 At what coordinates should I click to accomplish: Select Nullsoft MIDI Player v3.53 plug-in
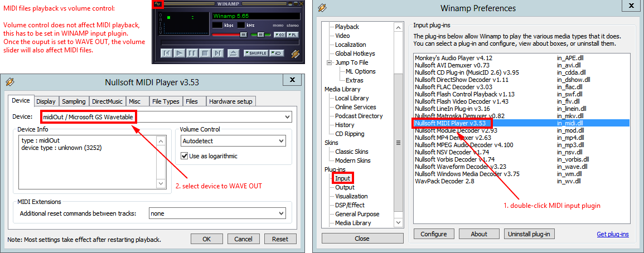[521, 123]
